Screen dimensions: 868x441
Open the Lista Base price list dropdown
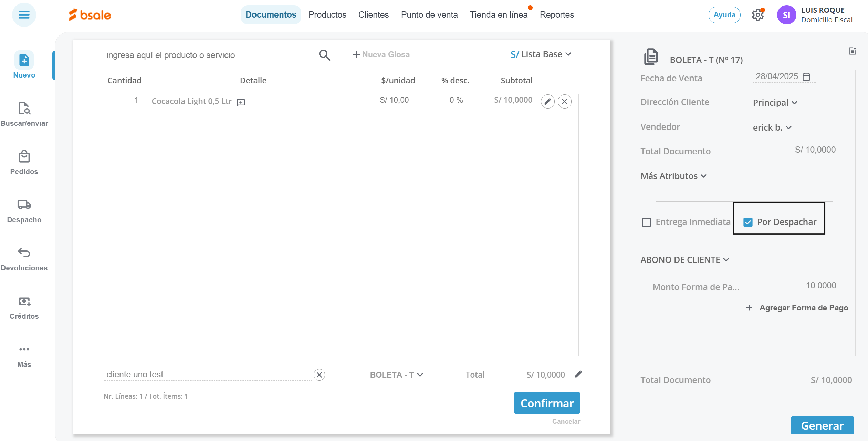tap(541, 54)
